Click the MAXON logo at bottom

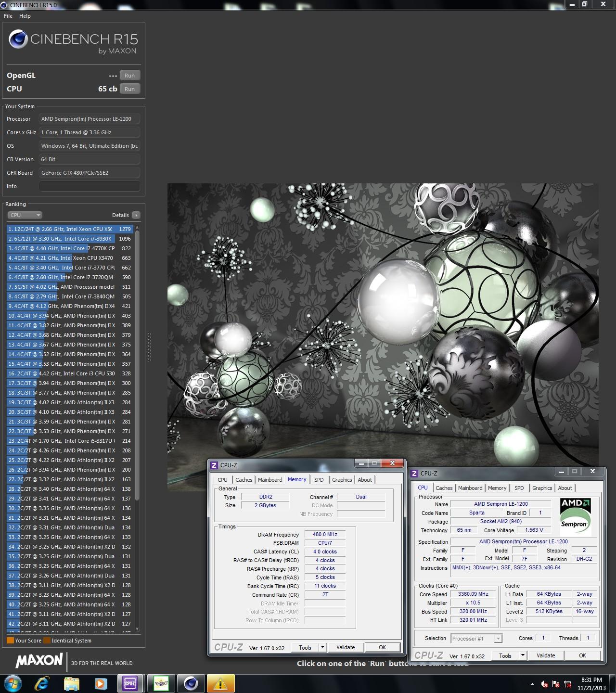[x=39, y=660]
